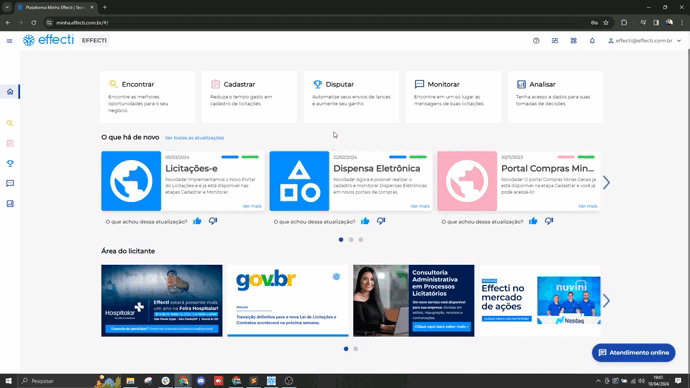Image resolution: width=690 pixels, height=388 pixels.
Task: Open the Windows notification center icon
Action: [x=678, y=381]
